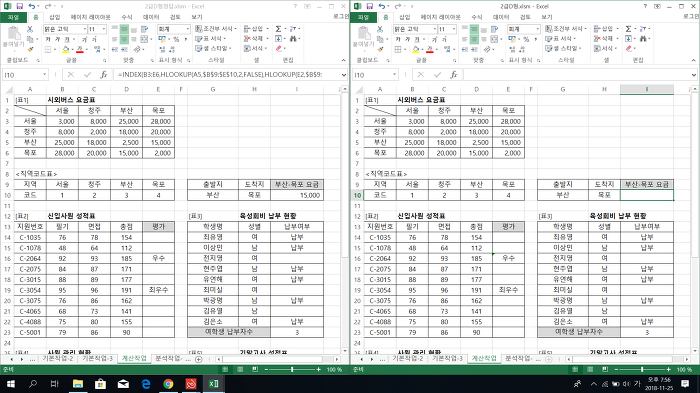The width and height of the screenshot is (700, 393).
Task: Switch to 분석작업 sheet in left 정답 window
Action: [x=168, y=359]
